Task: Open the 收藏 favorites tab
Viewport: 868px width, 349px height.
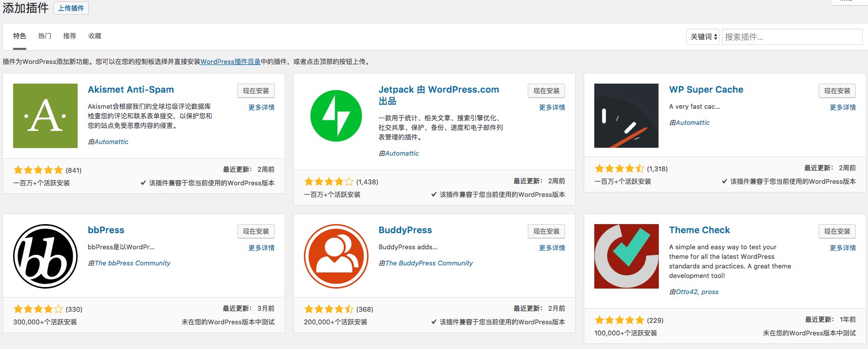Action: 95,36
